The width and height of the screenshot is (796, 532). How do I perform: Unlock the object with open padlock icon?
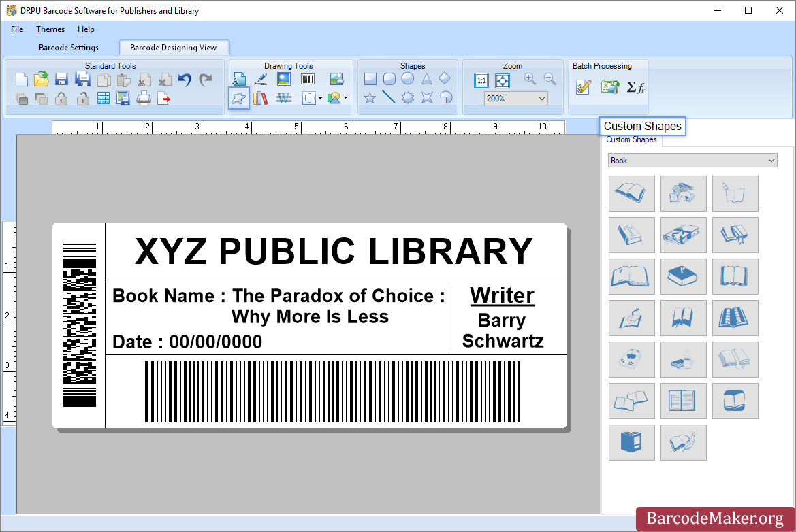click(83, 99)
